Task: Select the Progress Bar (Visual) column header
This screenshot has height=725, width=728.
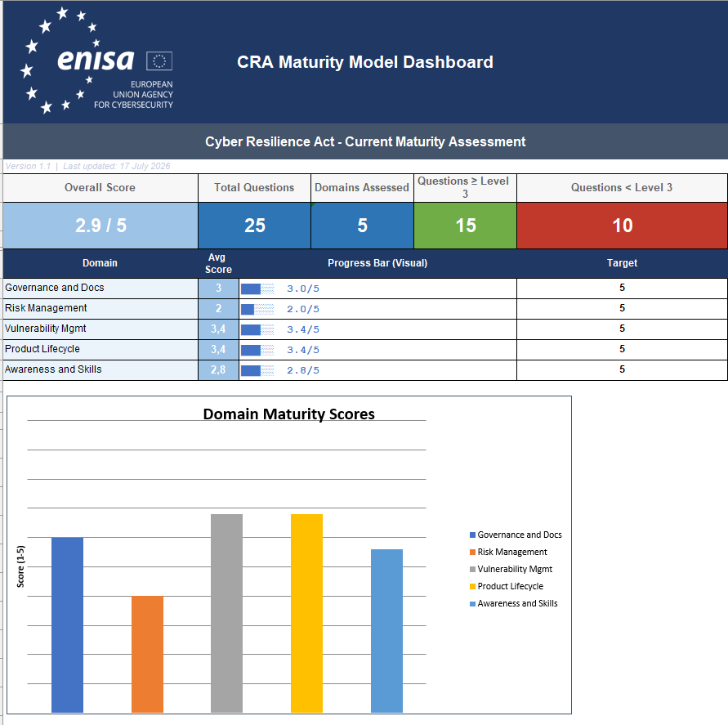Action: point(377,263)
